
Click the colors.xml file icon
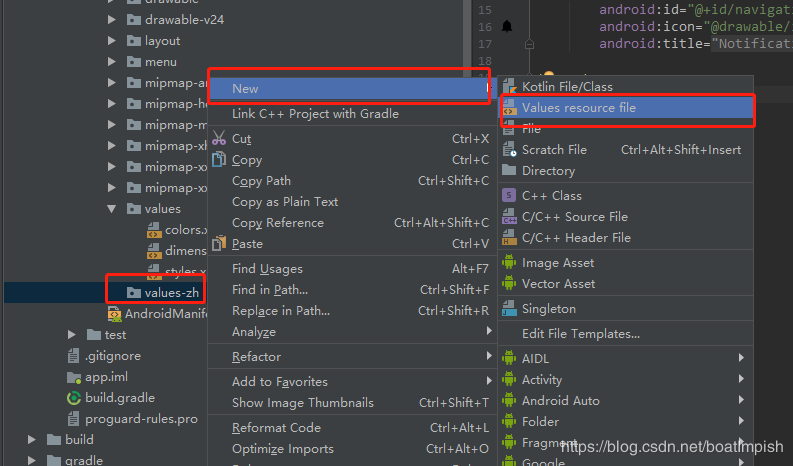[154, 230]
